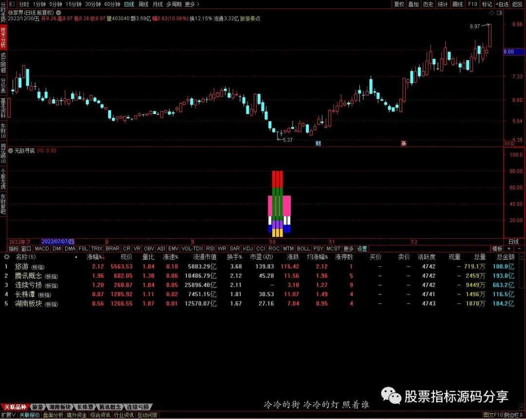Click the panel layout icon above the chart
Viewport: 526px width, 420px height.
500,13
